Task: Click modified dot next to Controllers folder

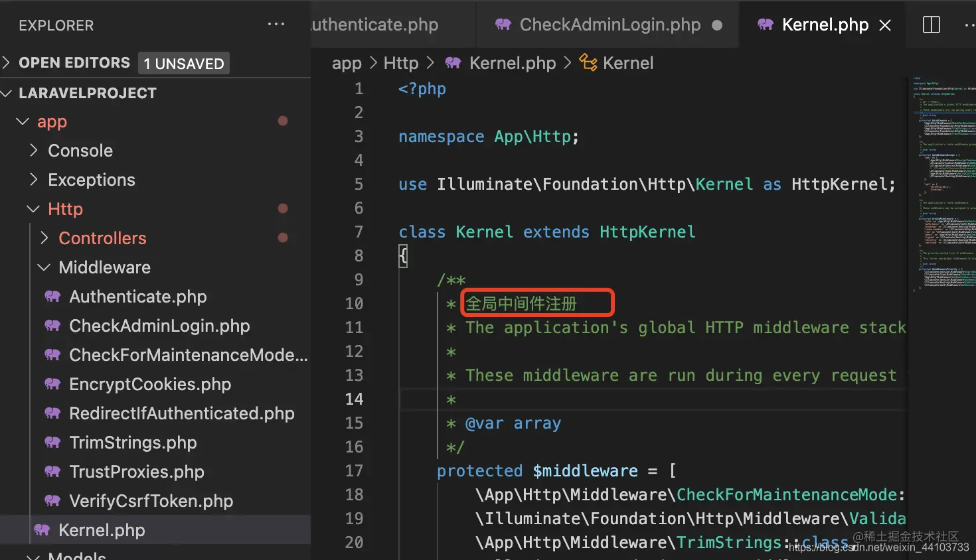Action: tap(283, 238)
